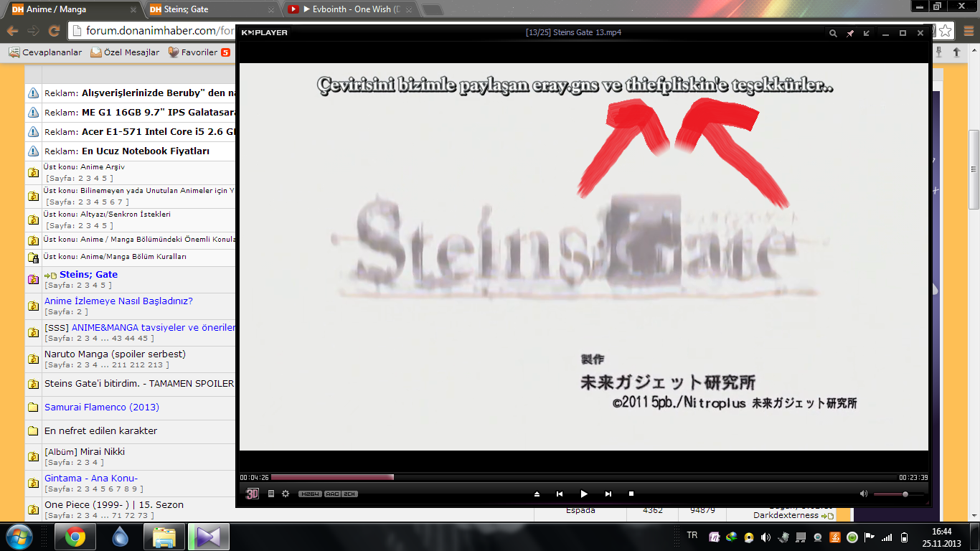Click Chrome back navigation arrow

(x=12, y=31)
